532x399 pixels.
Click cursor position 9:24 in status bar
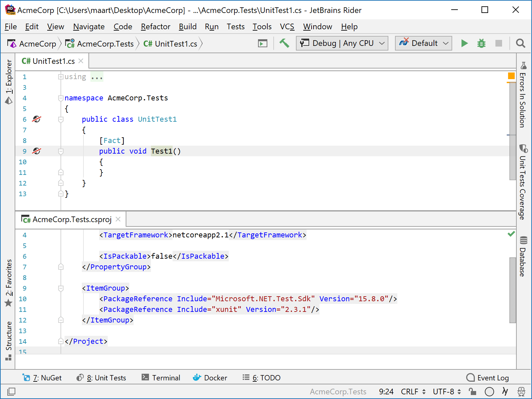(386, 392)
